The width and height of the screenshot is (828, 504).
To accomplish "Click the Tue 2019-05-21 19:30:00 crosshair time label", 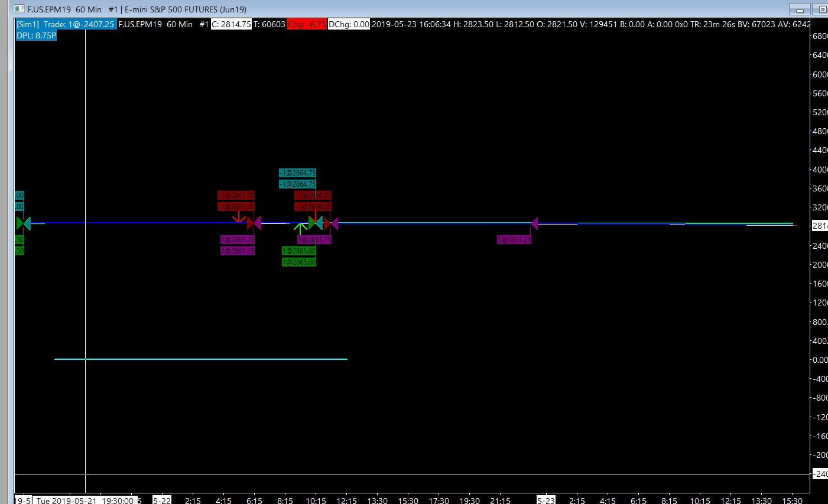I will tap(85, 500).
